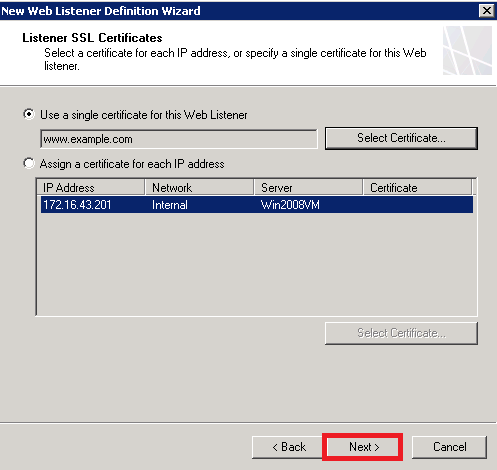497x470 pixels.
Task: Choose the assign certificate per IP radio button
Action: coord(29,163)
